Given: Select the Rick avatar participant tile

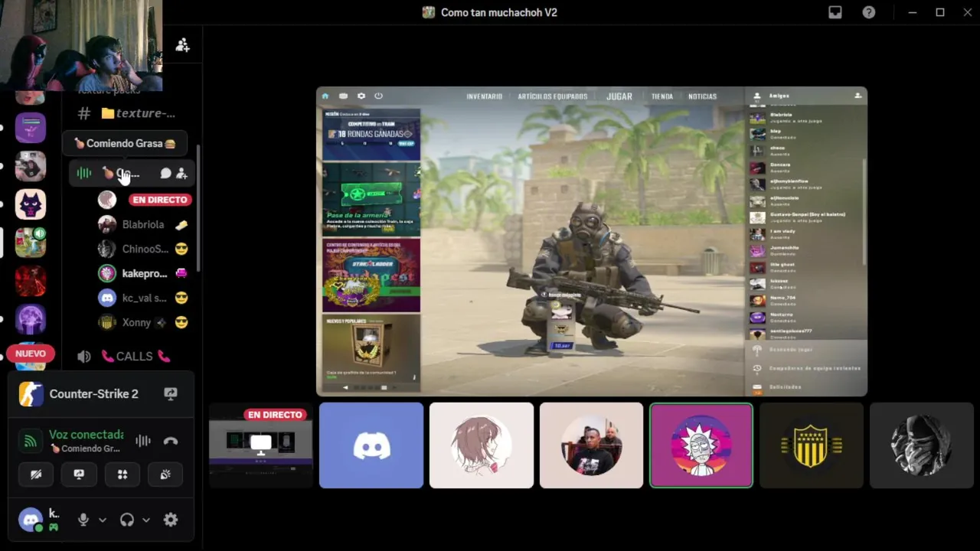Looking at the screenshot, I should (701, 445).
